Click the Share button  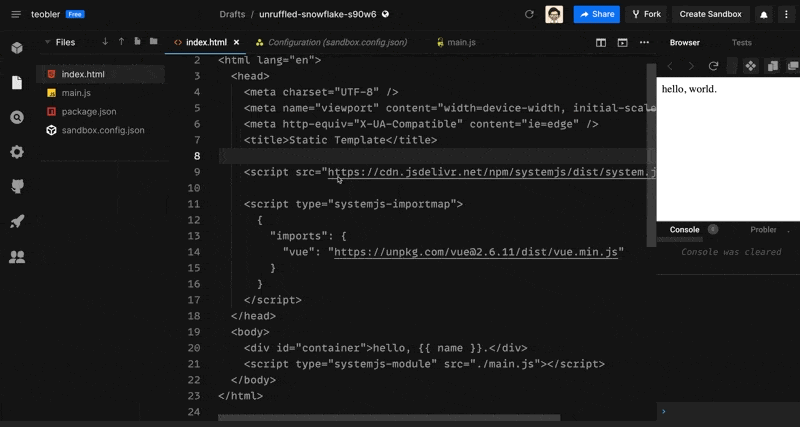click(596, 14)
